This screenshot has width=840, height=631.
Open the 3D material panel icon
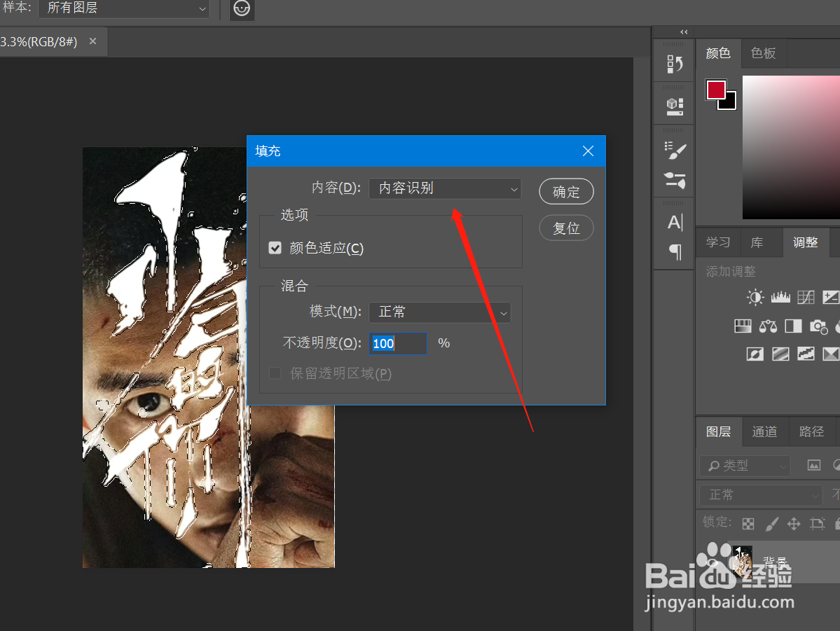tap(674, 106)
